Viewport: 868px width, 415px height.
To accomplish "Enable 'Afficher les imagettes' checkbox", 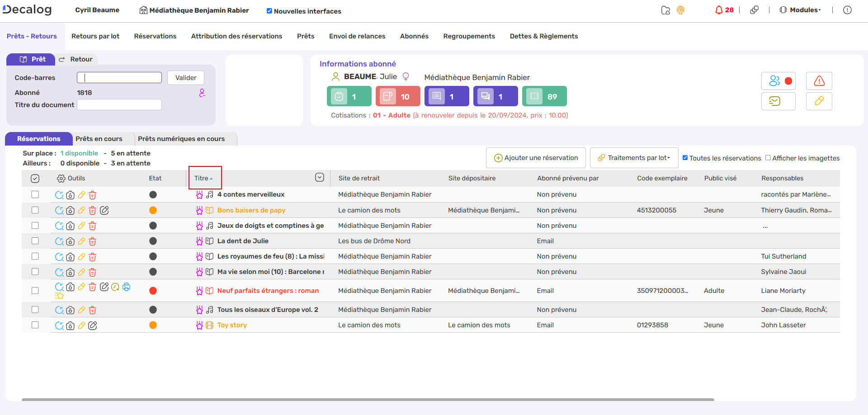I will coord(768,158).
